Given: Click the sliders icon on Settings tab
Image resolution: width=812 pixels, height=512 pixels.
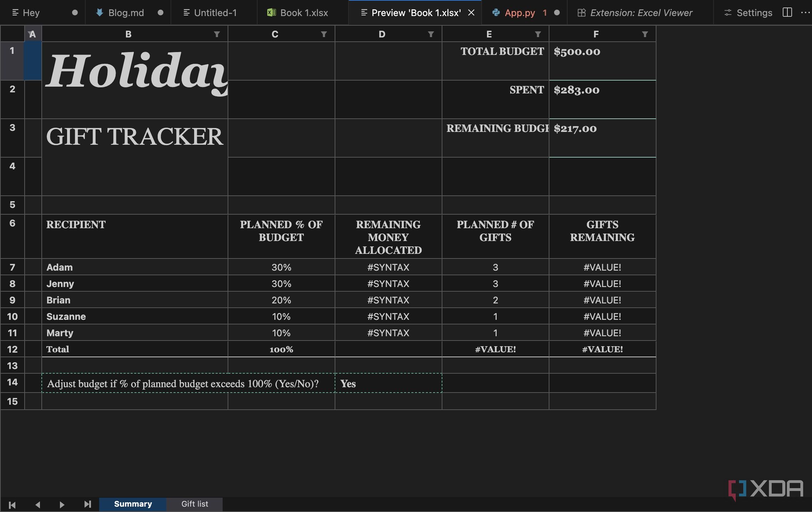Looking at the screenshot, I should click(728, 13).
